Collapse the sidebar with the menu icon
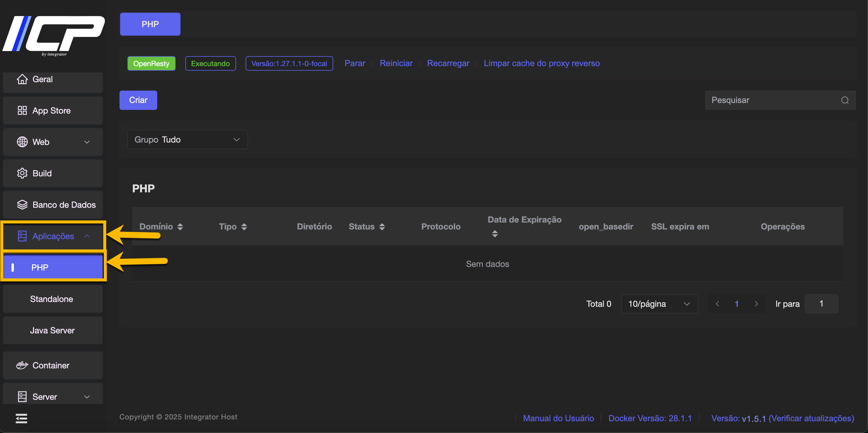 pos(21,419)
